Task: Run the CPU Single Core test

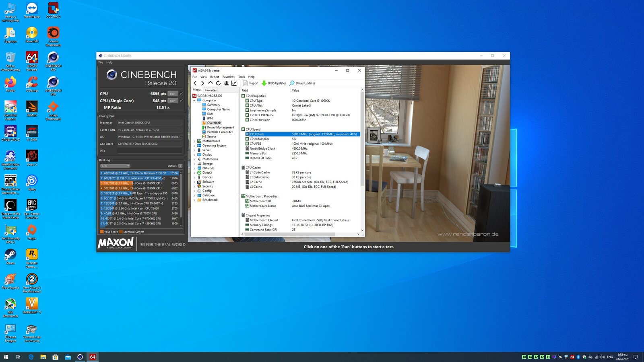Action: [x=173, y=101]
